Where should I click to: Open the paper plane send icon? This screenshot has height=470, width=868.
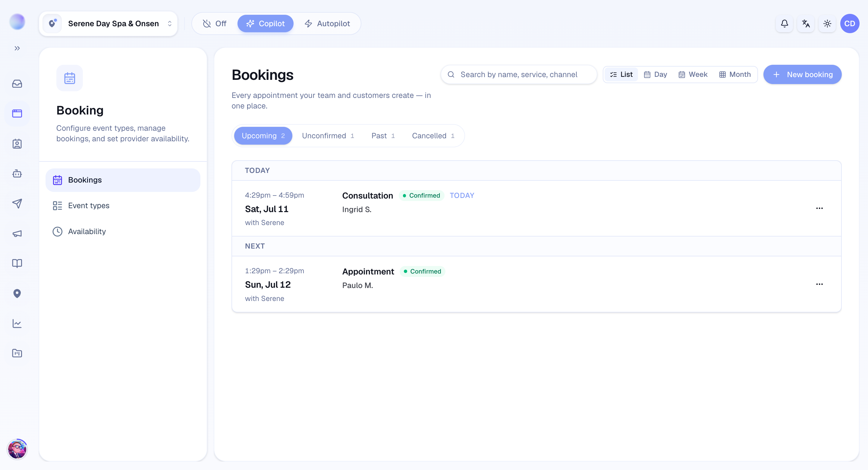coord(17,203)
